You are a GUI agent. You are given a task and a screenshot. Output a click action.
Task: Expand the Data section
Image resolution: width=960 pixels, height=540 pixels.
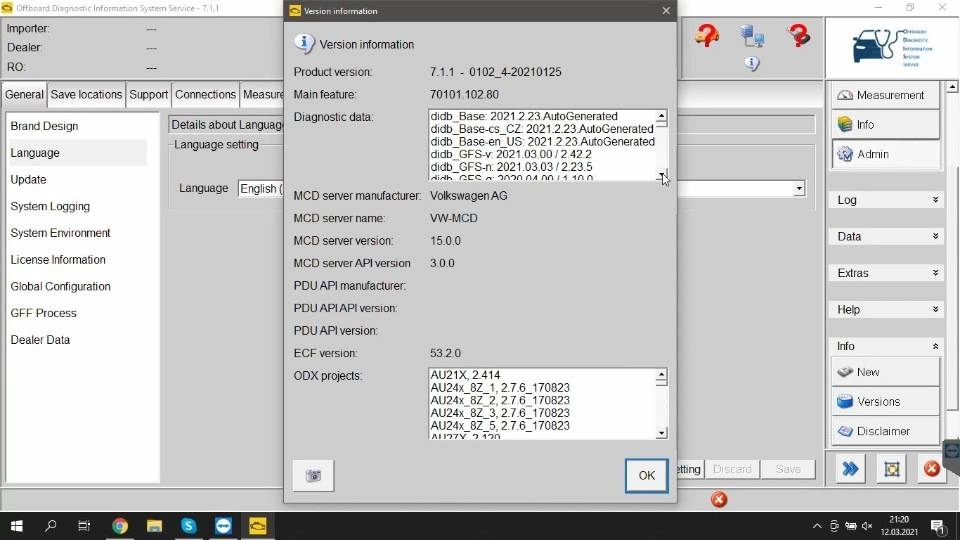[887, 237]
